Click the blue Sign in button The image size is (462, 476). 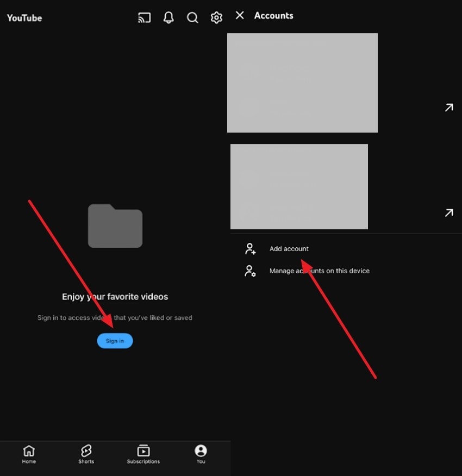coord(115,341)
